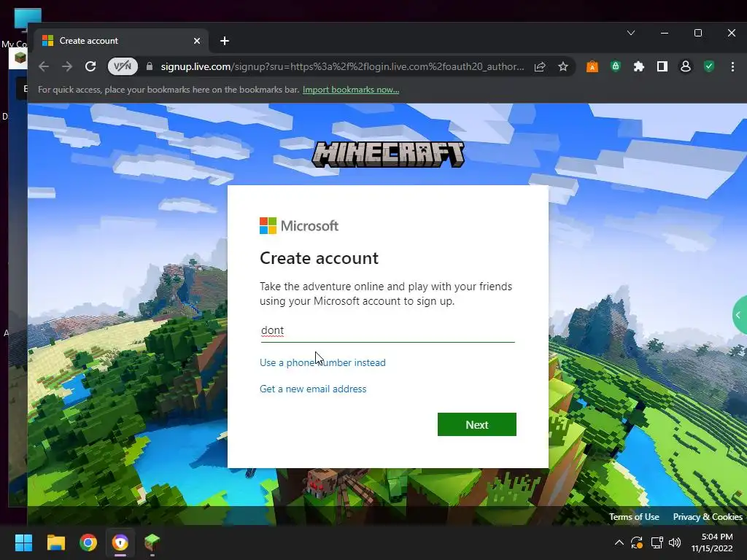The height and width of the screenshot is (560, 747).
Task: Open the Windows Start menu
Action: (x=23, y=542)
